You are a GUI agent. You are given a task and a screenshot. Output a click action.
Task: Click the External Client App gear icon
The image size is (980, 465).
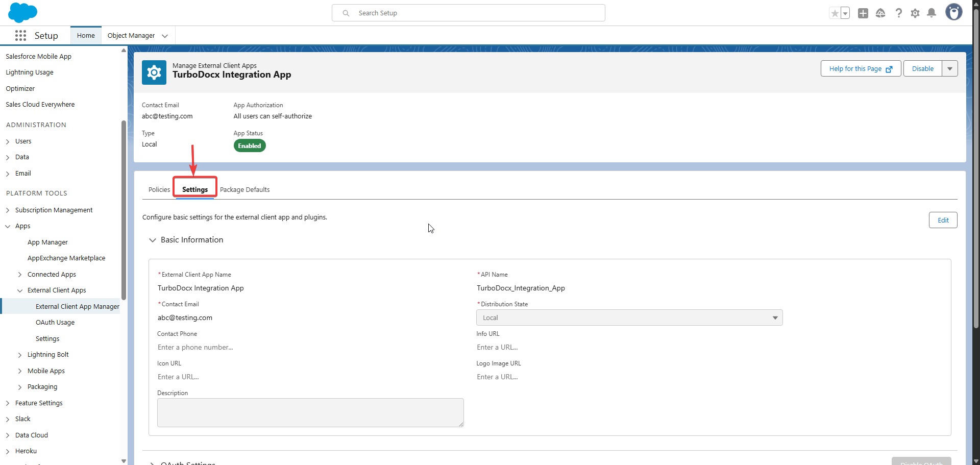click(x=154, y=72)
